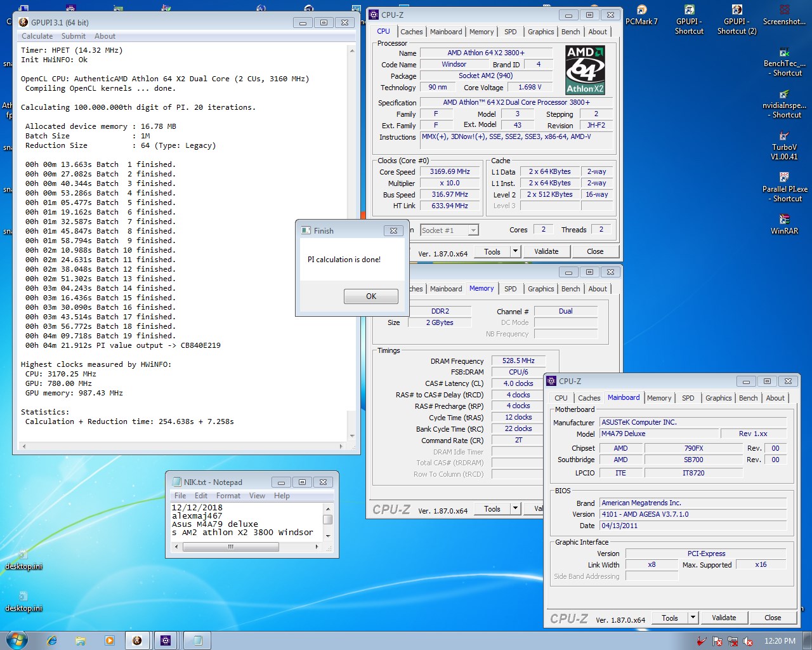Launch the BenchTec_ shortcut on the desktop
The image size is (812, 650).
coord(785,62)
